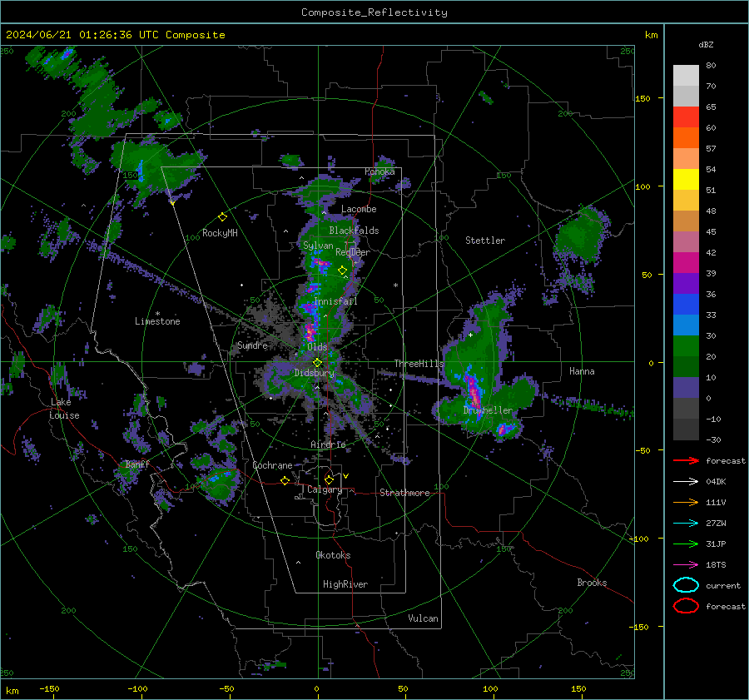The image size is (749, 700).
Task: Click the Cochrane label
Action: tap(272, 465)
